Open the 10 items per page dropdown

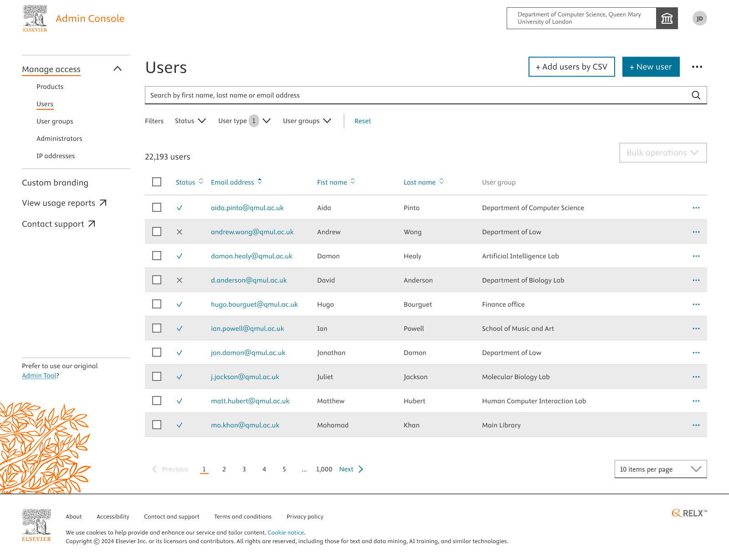click(661, 469)
